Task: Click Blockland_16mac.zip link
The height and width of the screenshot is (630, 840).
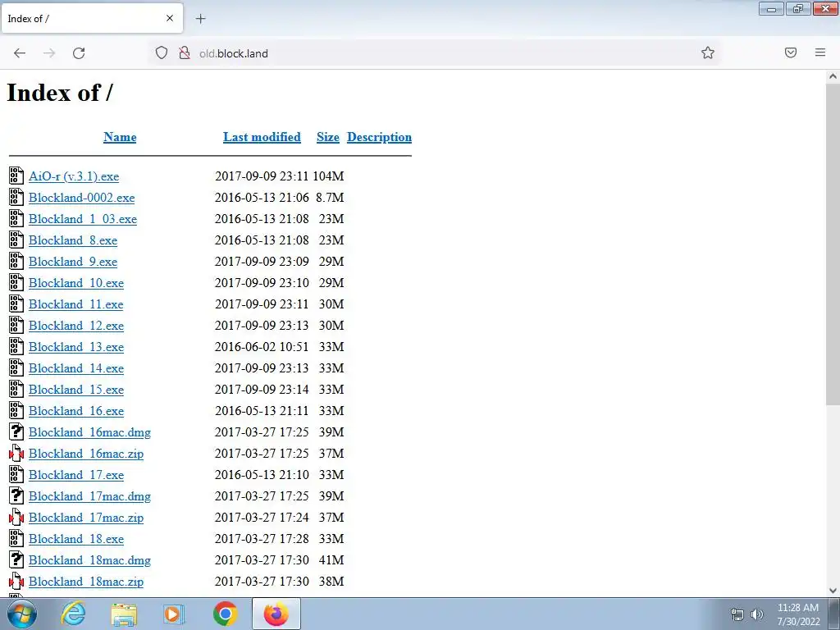Action: (x=86, y=454)
